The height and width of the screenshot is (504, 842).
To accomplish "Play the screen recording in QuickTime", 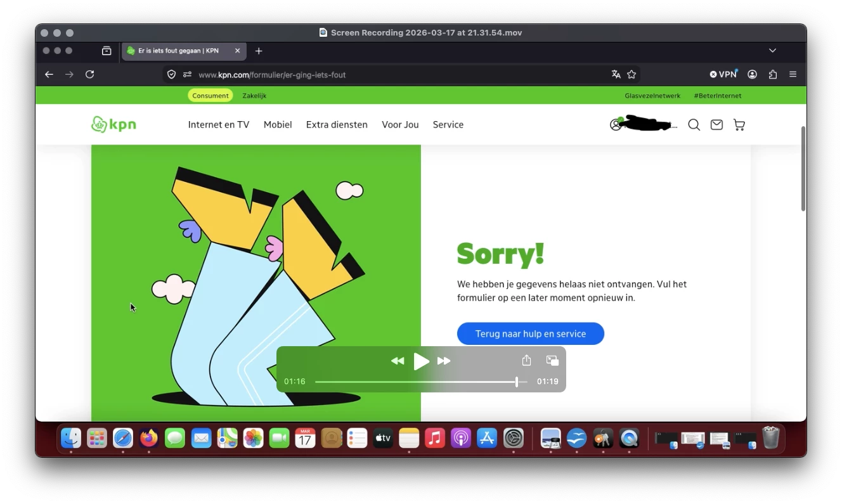I will pos(421,361).
